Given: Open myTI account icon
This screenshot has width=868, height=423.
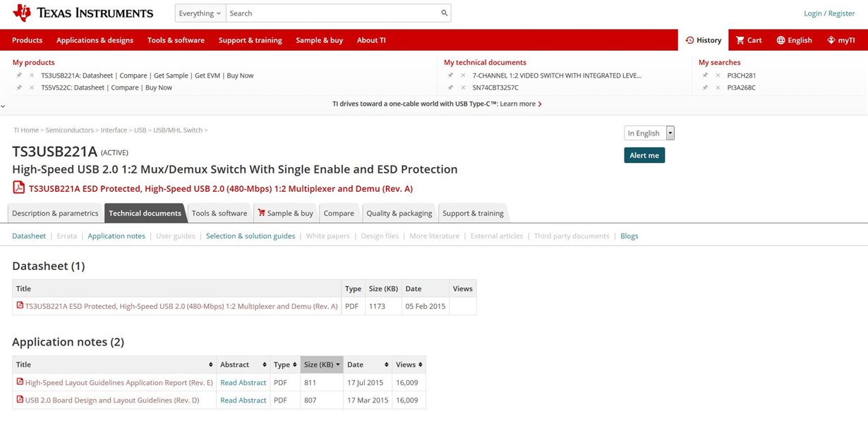Looking at the screenshot, I should 831,40.
